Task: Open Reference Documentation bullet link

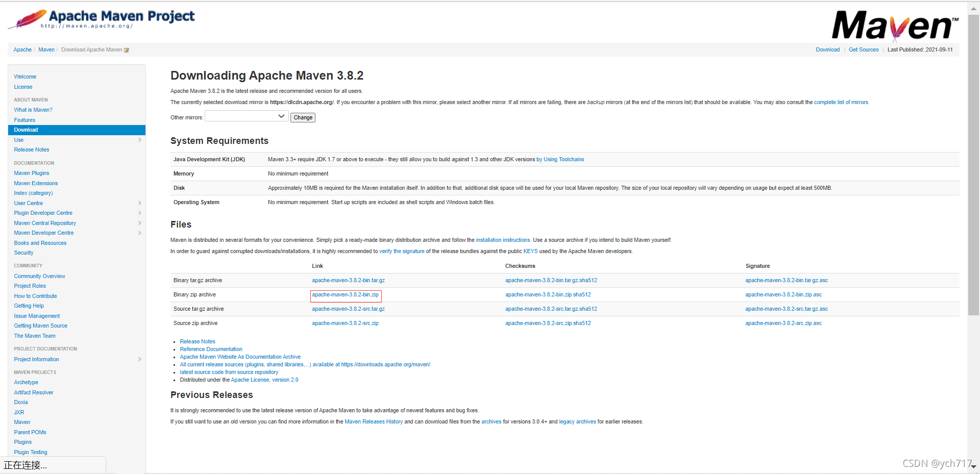Action: (x=211, y=349)
